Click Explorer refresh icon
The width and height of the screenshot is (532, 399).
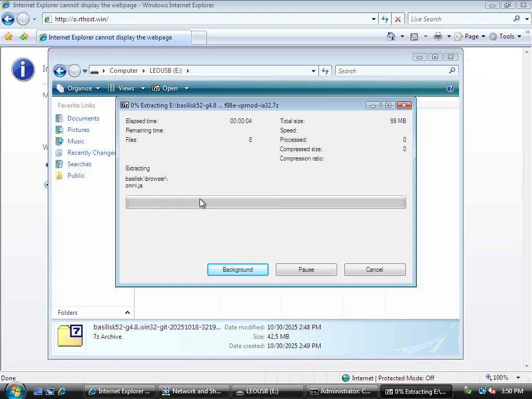(325, 71)
